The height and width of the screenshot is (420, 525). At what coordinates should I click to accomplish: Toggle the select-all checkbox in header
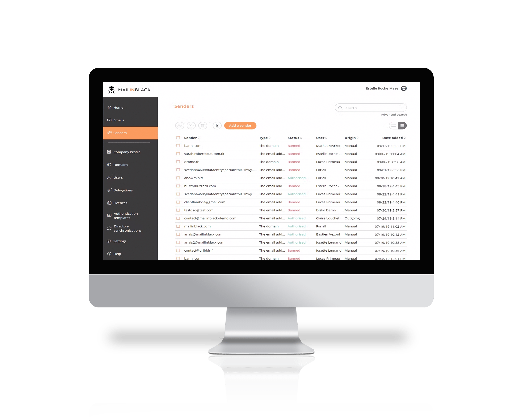coord(178,138)
